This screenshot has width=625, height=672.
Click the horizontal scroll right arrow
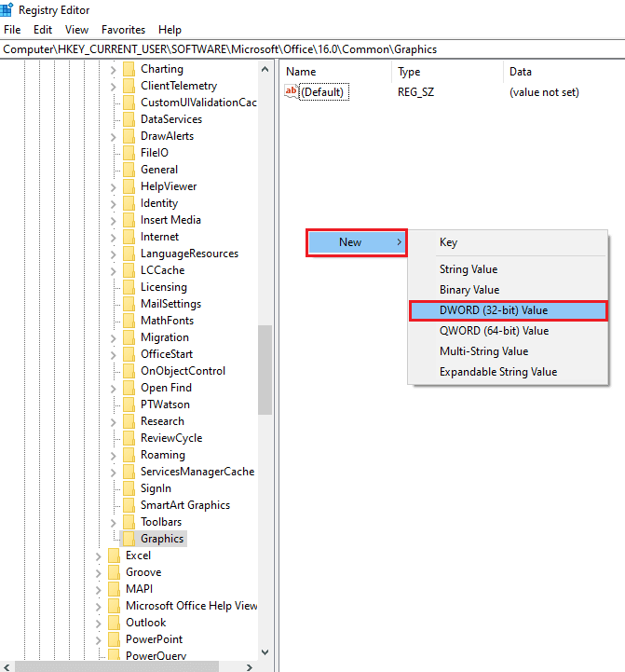[x=250, y=667]
